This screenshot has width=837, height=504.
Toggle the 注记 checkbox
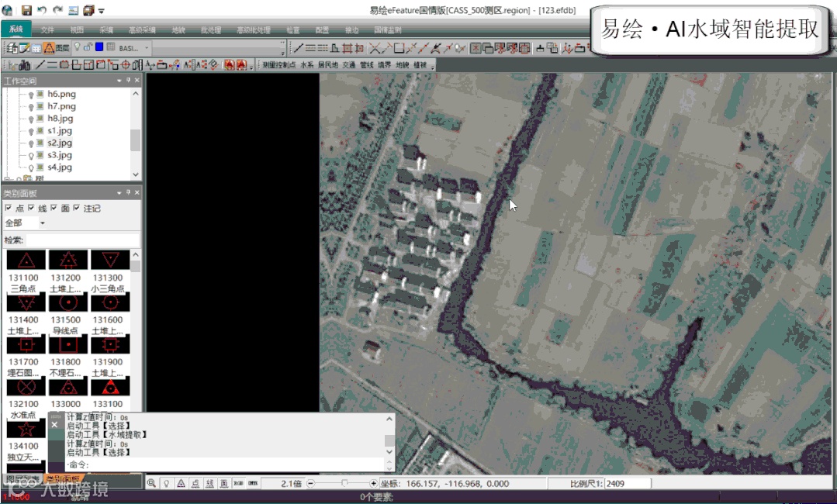pyautogui.click(x=76, y=208)
